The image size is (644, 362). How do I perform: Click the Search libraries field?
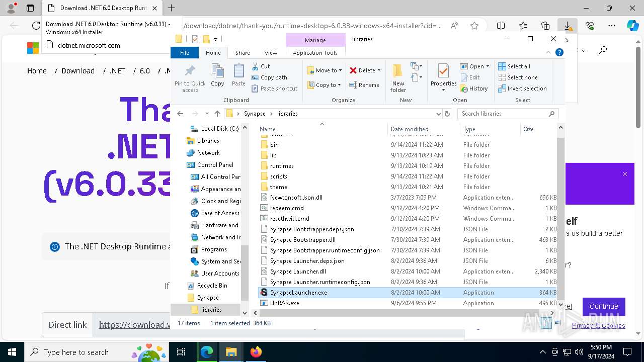[508, 114]
